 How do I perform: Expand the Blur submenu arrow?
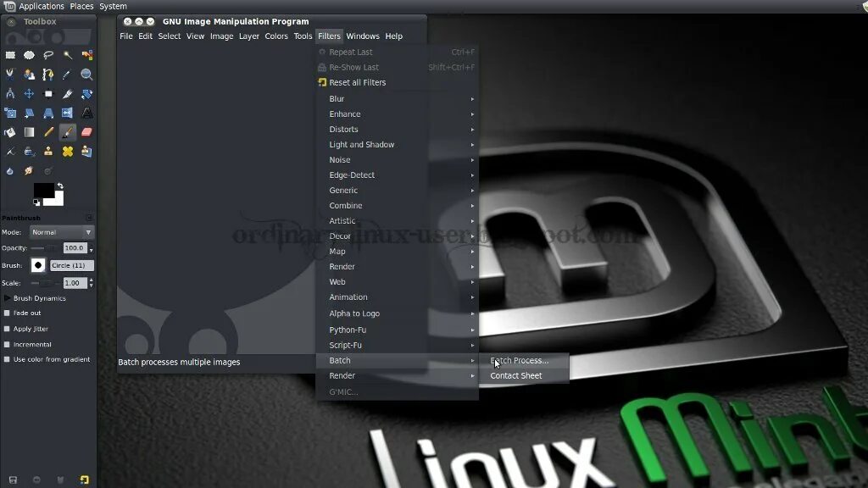[472, 99]
